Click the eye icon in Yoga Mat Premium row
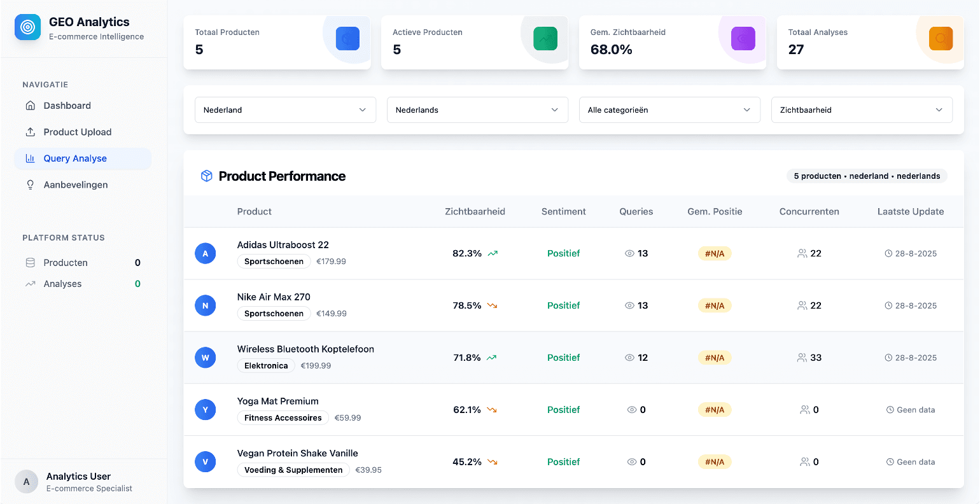980x504 pixels. [632, 410]
